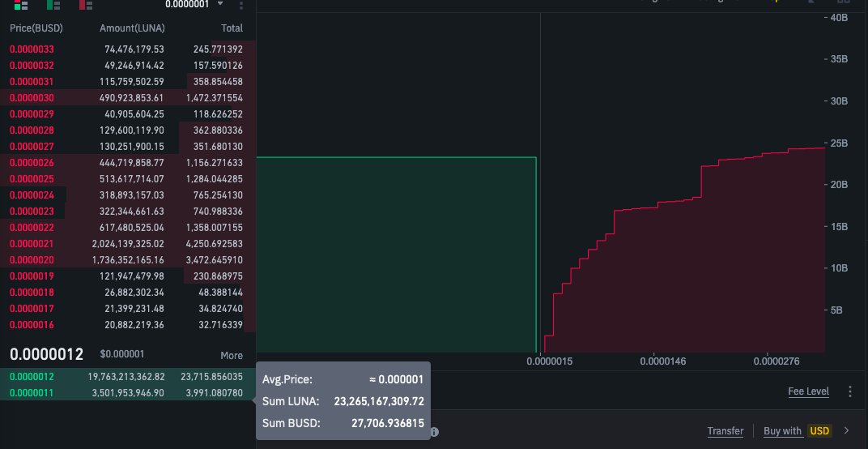Click the Amount(LUNA) column header

click(132, 28)
